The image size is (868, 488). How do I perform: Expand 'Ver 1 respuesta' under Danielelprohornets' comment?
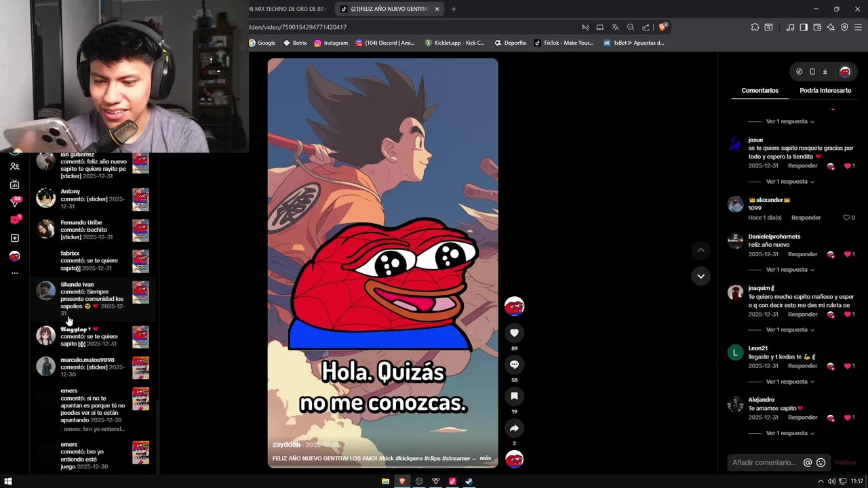tap(790, 270)
